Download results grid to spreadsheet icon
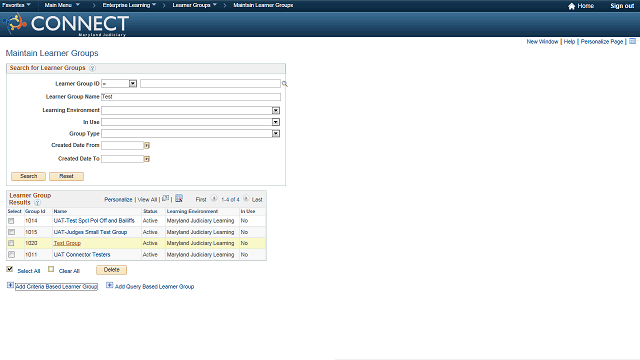Screen dimensions: 640x360 click(179, 198)
